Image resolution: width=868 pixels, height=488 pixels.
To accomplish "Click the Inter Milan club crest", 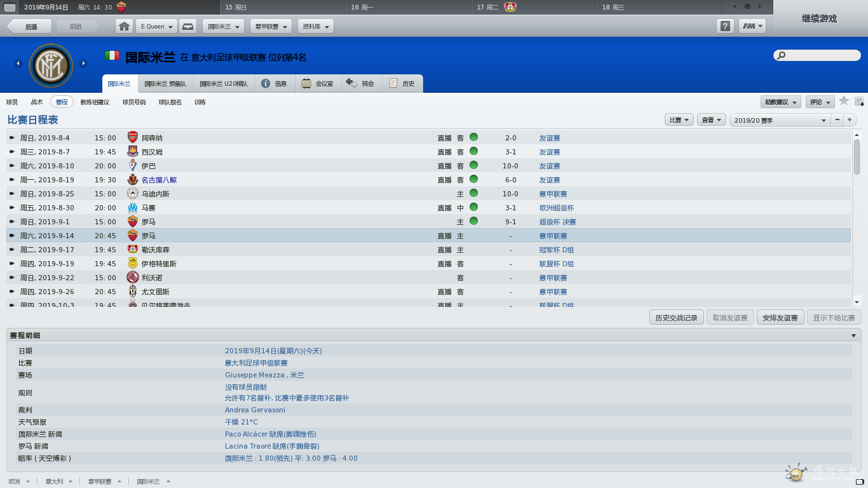I will pyautogui.click(x=51, y=65).
